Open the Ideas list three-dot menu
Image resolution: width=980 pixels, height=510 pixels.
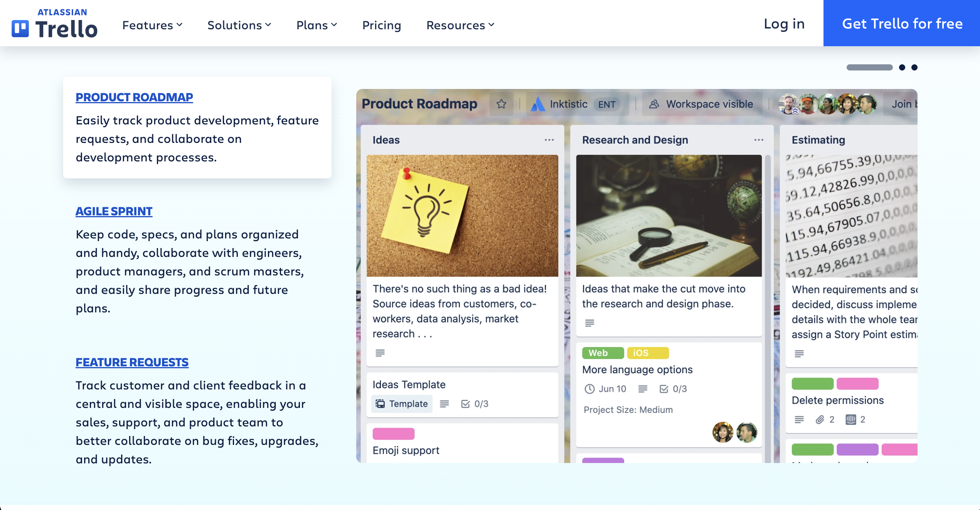[549, 140]
